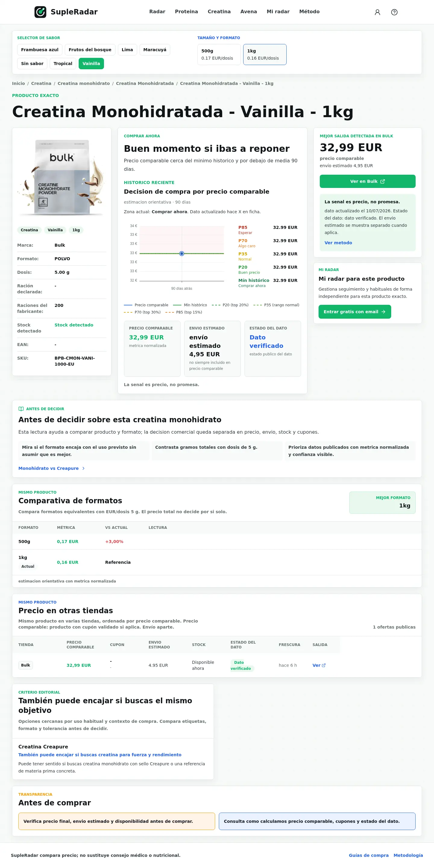Screen dimensions: 434x868
Task: Select the Sin sabor option
Action: (32, 63)
